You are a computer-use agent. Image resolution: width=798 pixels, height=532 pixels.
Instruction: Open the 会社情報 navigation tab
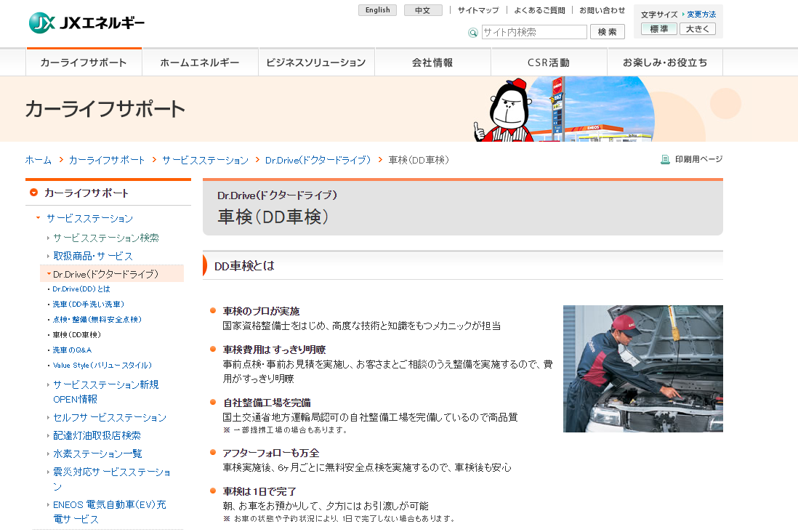pos(432,63)
